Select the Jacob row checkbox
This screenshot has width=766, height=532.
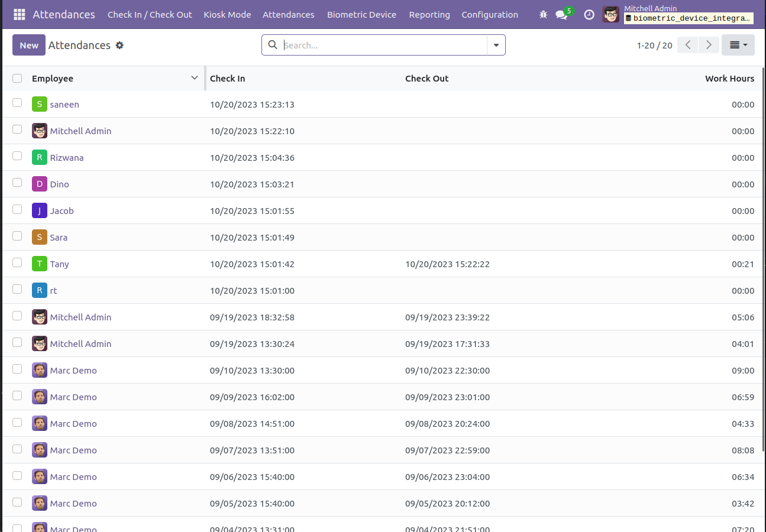pyautogui.click(x=17, y=209)
